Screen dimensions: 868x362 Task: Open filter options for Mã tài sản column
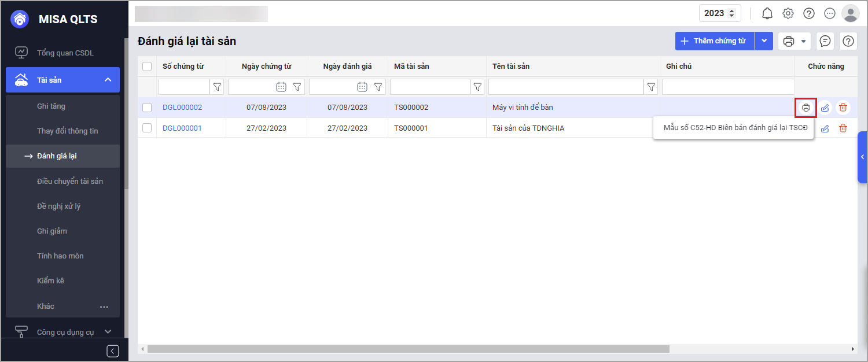(x=477, y=87)
